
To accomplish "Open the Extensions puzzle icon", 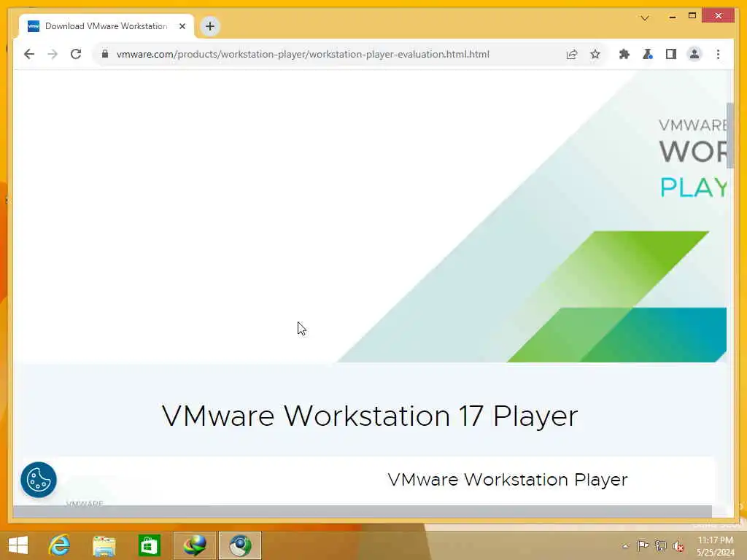I will tap(624, 54).
